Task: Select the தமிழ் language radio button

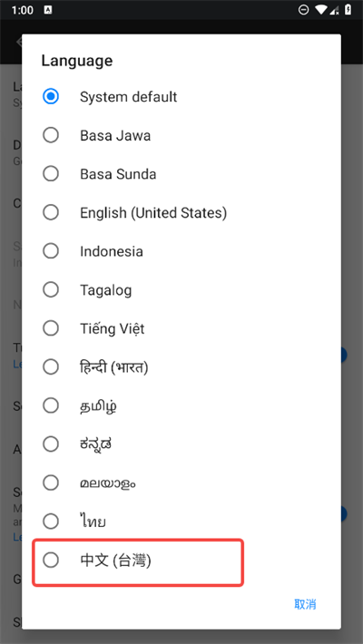Action: coord(51,405)
